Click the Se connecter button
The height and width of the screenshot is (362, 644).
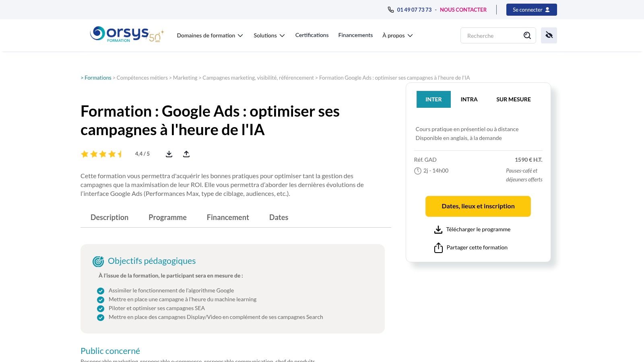[x=531, y=9]
